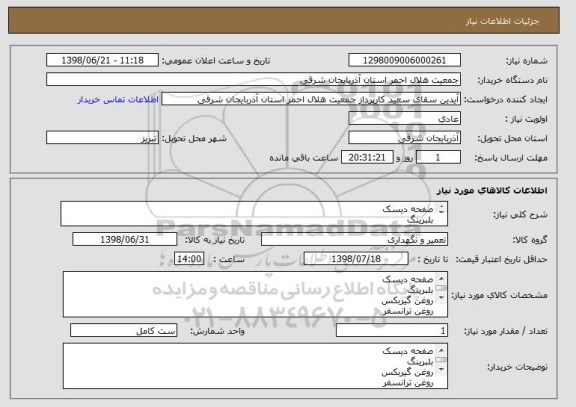576x407 pixels.
Task: Select صفحه دیسک in buyer notes box
Action: pyautogui.click(x=408, y=351)
